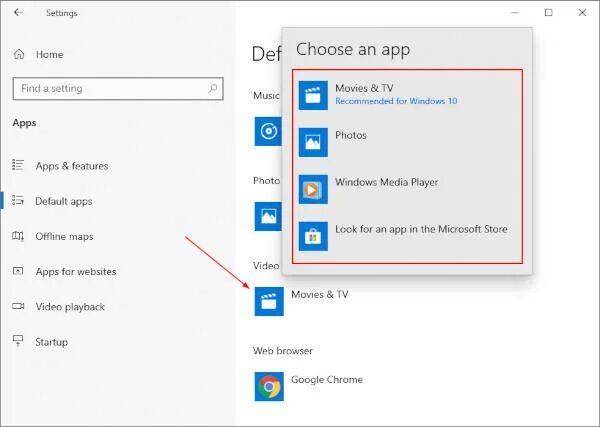Click the Microsoft Store bag icon
The image size is (600, 427).
[313, 236]
